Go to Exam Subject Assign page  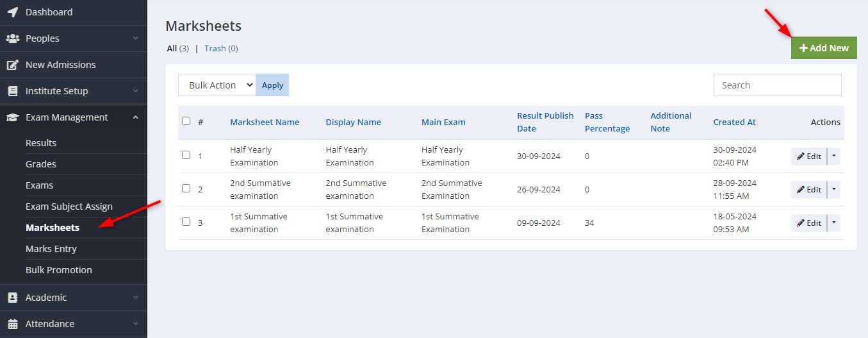(69, 207)
